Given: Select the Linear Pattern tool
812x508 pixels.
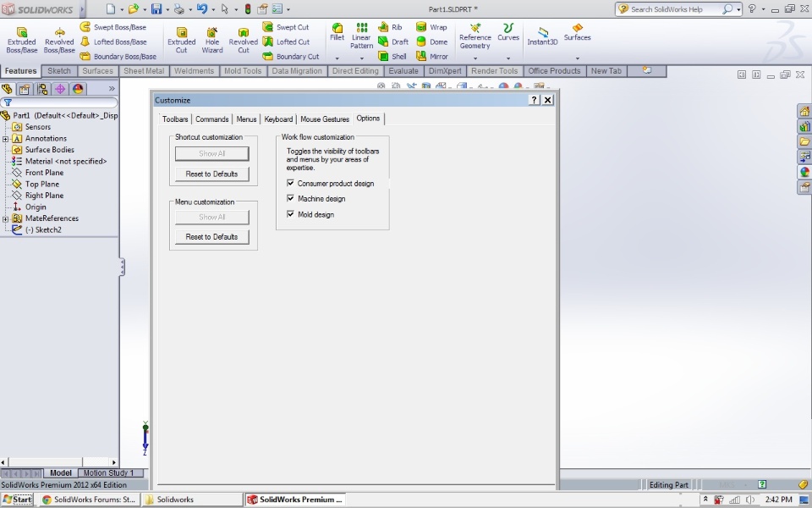Looking at the screenshot, I should 361,36.
